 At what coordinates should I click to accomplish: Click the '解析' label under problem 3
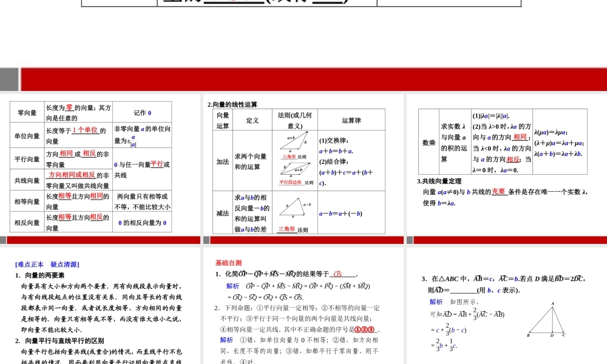point(436,302)
